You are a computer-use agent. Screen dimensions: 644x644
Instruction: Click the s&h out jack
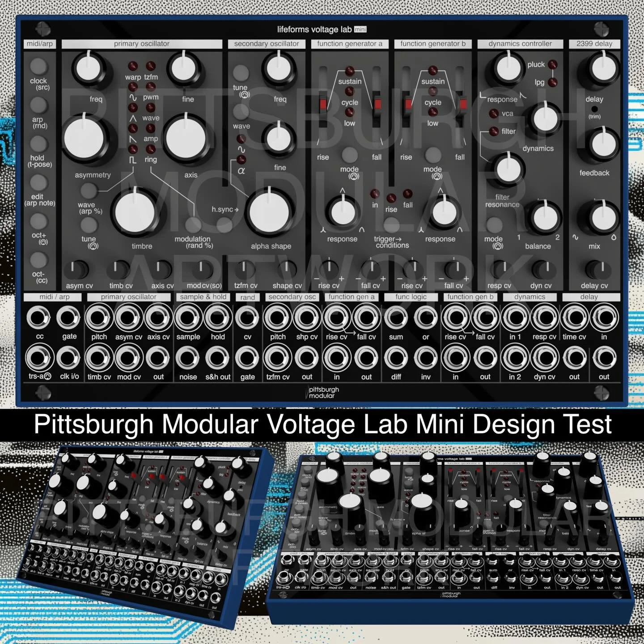(x=218, y=358)
